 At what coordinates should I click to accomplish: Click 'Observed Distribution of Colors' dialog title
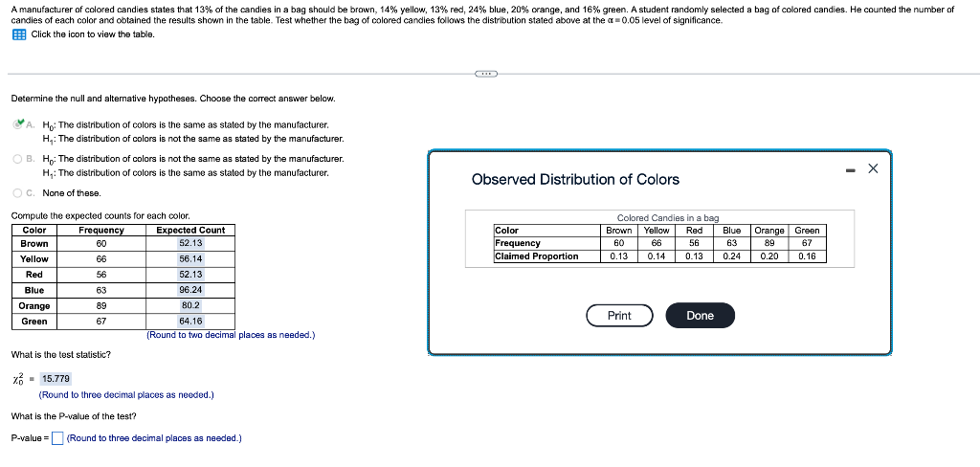575,179
